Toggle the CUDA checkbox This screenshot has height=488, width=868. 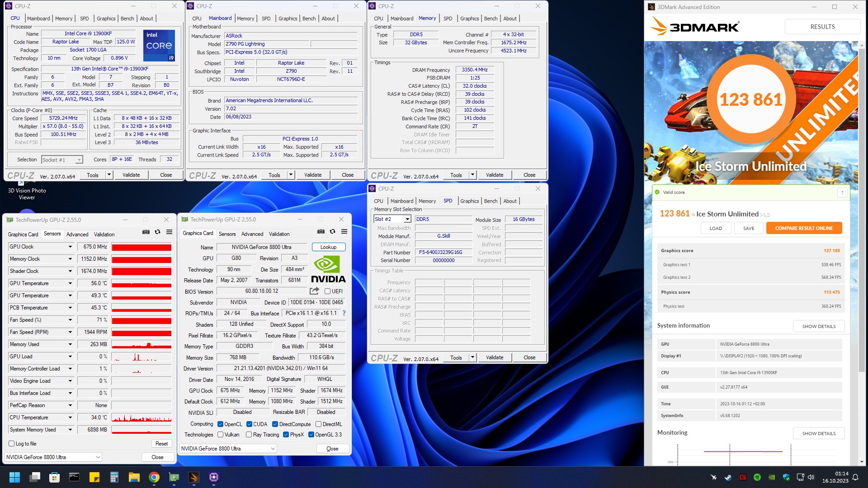click(x=249, y=424)
